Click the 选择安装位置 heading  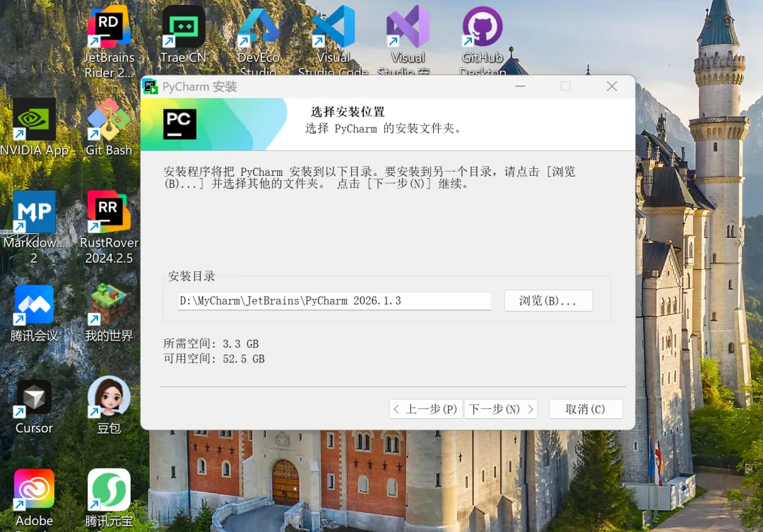(348, 112)
